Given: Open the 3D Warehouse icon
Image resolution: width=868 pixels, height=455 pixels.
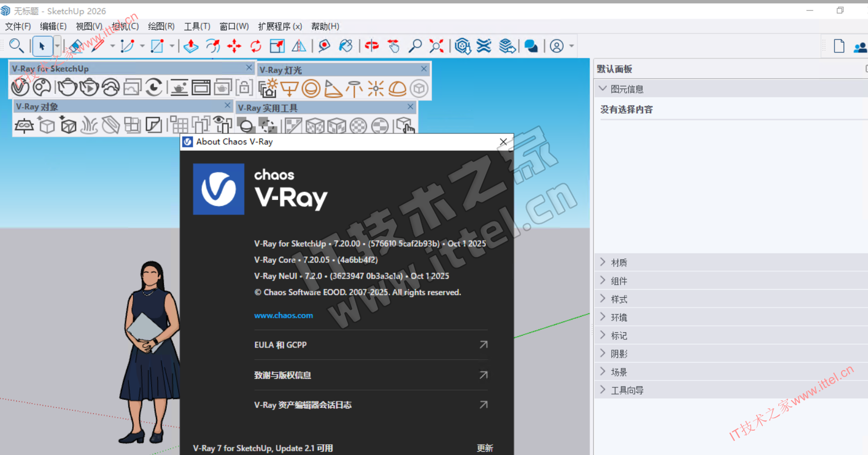Looking at the screenshot, I should click(x=463, y=46).
